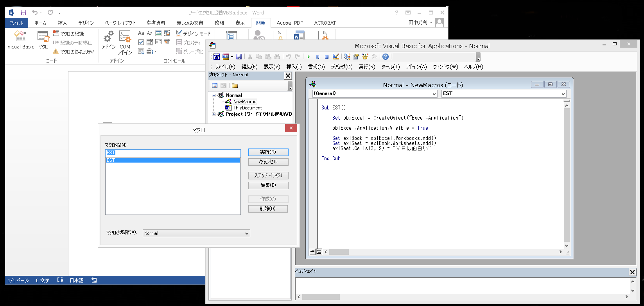Click 実行(R) button in macro dialog
644x306 pixels.
point(268,152)
